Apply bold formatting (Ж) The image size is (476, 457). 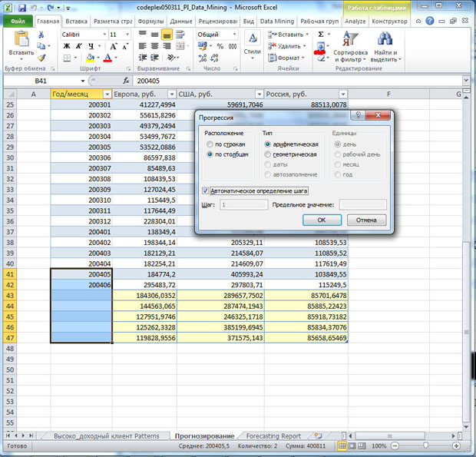67,46
